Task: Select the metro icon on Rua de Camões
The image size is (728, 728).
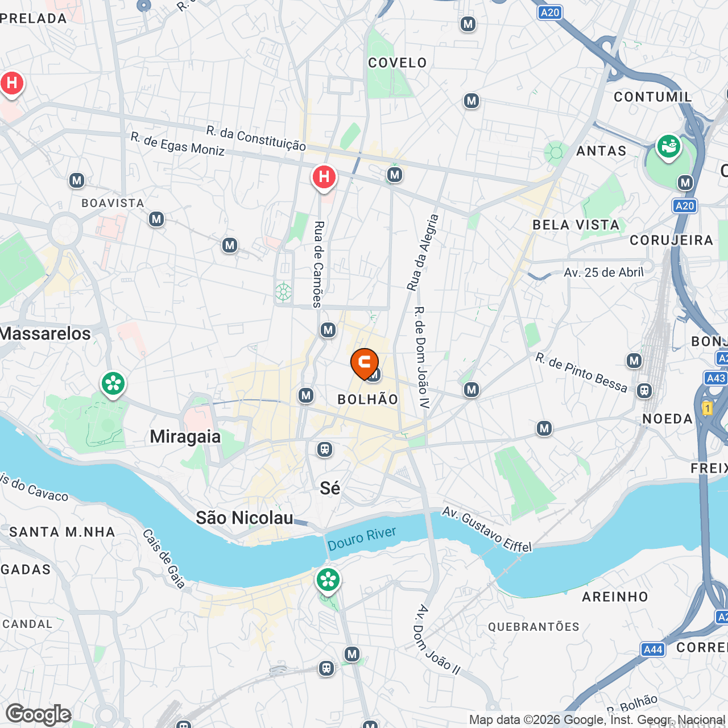Action: 328,330
